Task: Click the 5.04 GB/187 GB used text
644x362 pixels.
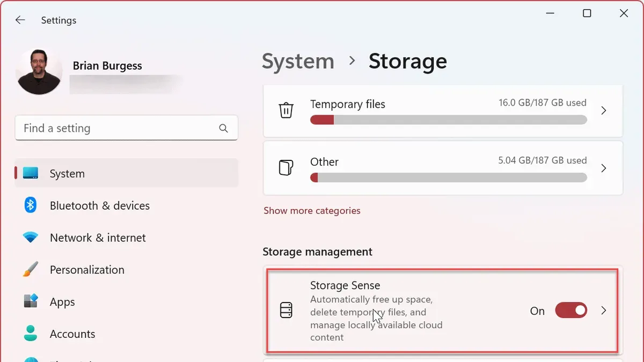Action: click(x=543, y=160)
